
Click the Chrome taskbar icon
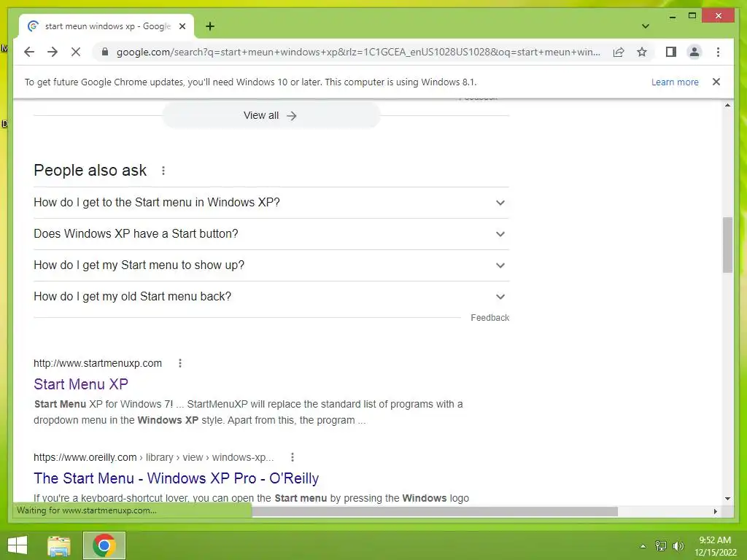(104, 545)
